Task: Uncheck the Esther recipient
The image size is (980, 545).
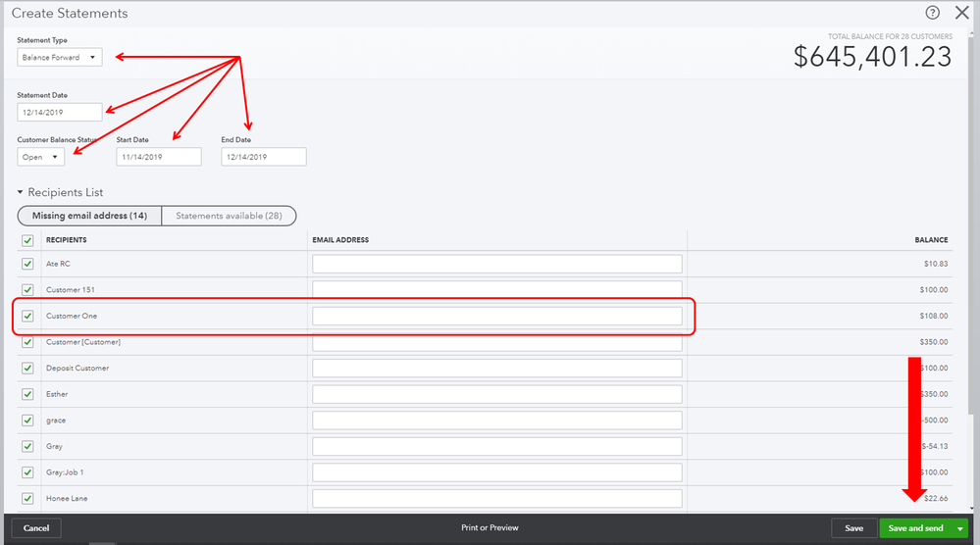Action: [27, 394]
